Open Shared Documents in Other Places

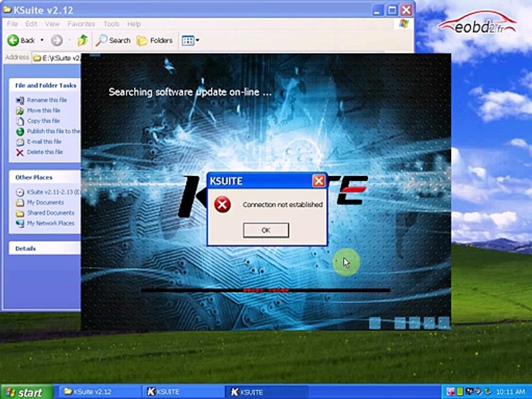50,213
